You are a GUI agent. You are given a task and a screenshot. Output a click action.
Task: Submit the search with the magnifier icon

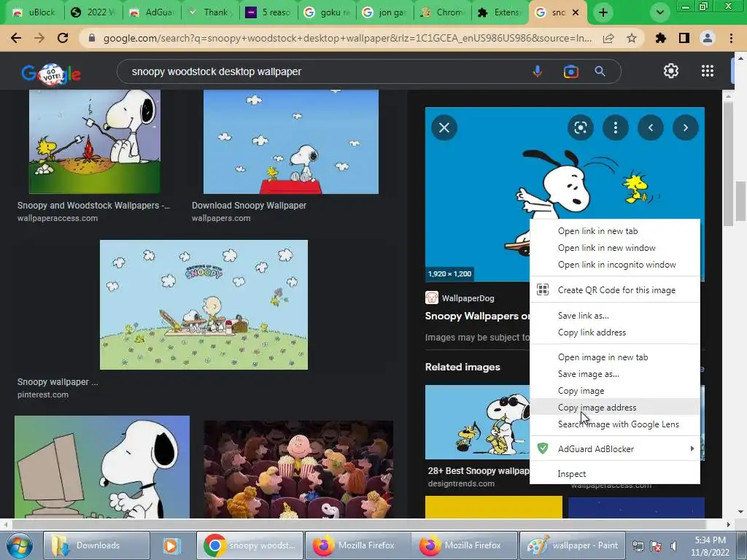pos(600,71)
